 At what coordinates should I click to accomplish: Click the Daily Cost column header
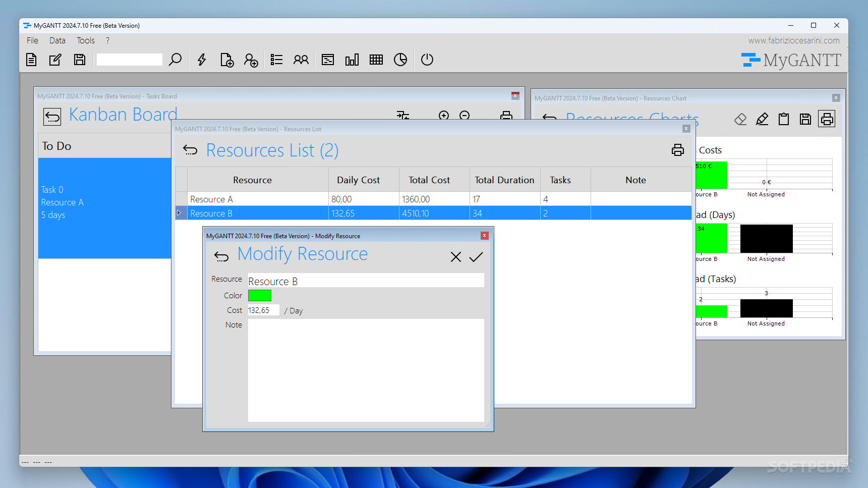click(x=358, y=180)
